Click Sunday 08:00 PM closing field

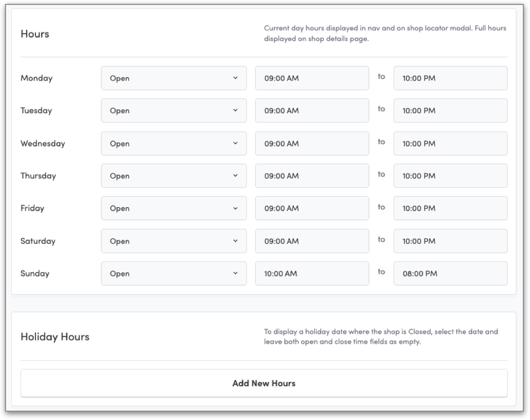[450, 274]
